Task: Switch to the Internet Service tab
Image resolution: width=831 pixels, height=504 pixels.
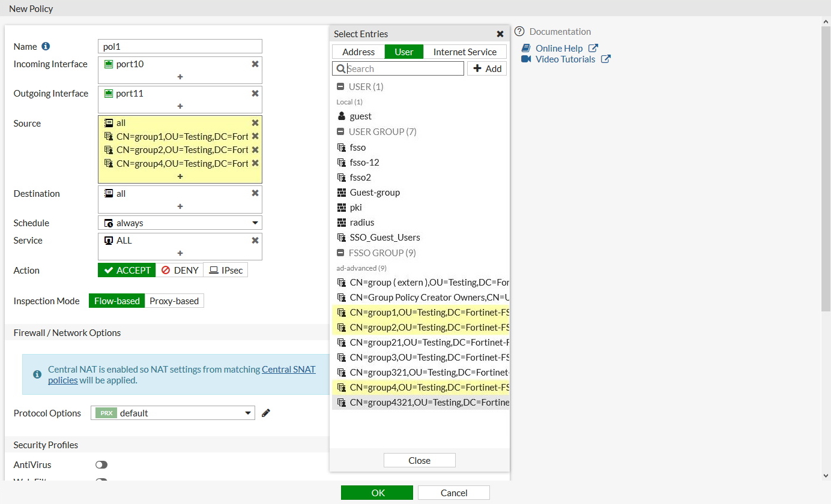Action: tap(465, 52)
